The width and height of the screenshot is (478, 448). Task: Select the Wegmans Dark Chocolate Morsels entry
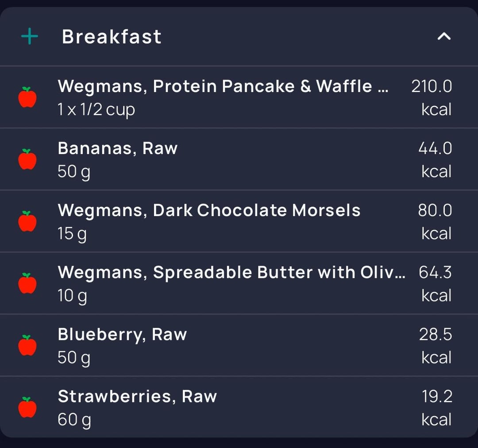tap(239, 221)
